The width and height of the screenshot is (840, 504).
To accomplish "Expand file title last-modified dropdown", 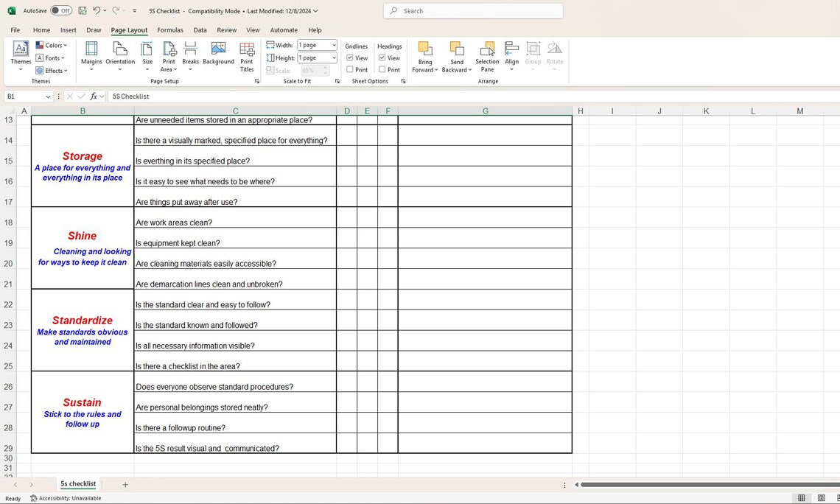I will 315,11.
